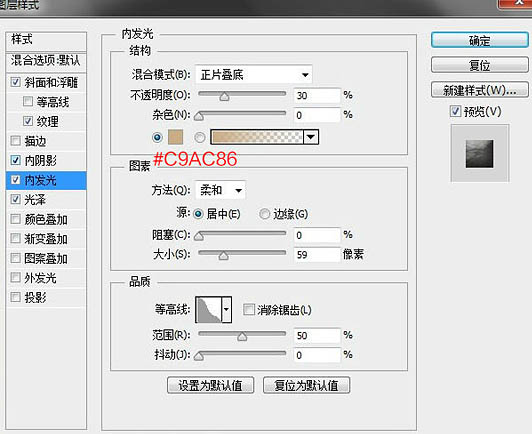Viewport: 532px width, 434px height.
Task: Click the 范围(R) slider handle
Action: 242,337
